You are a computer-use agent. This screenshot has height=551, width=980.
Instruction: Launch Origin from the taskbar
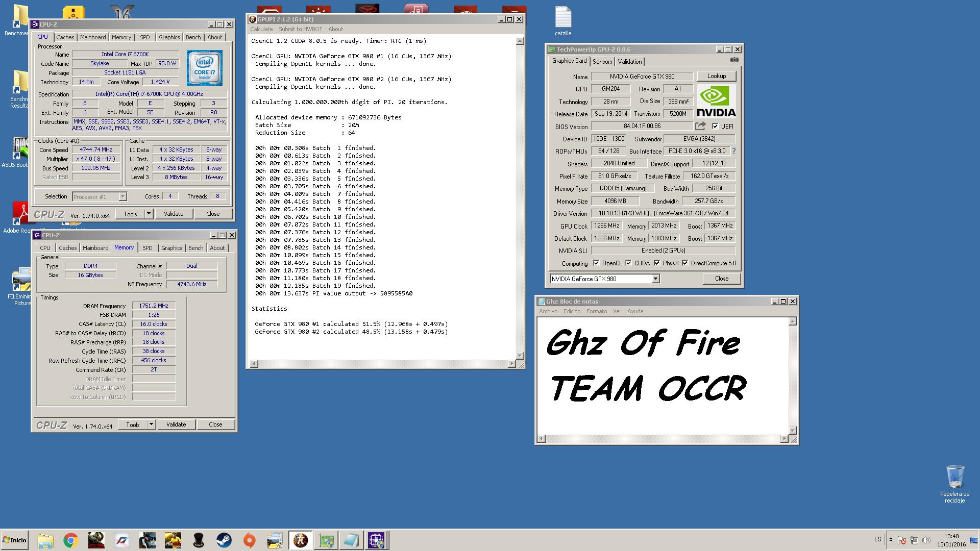click(x=250, y=540)
